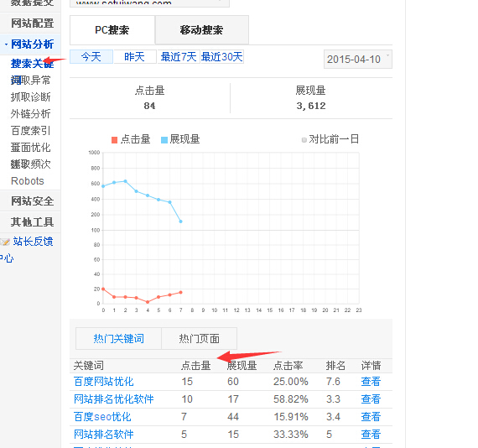Open the 2015-04-10 date dropdown
The height and width of the screenshot is (448, 478).
tap(358, 60)
